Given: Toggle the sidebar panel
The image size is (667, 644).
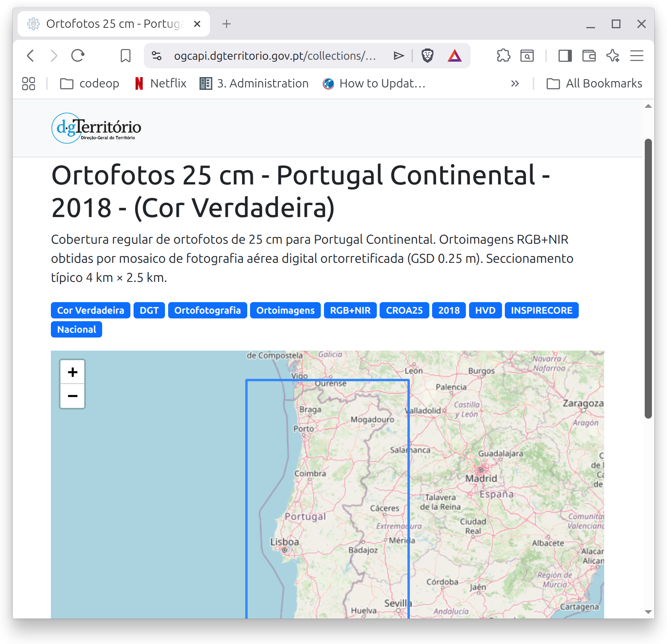Looking at the screenshot, I should 565,56.
